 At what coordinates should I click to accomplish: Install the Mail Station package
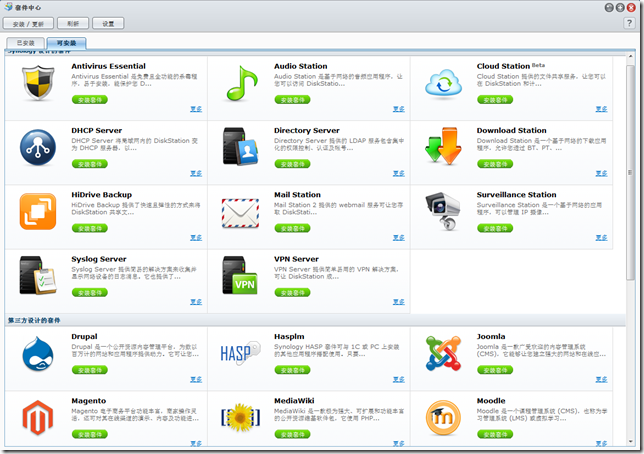[292, 228]
